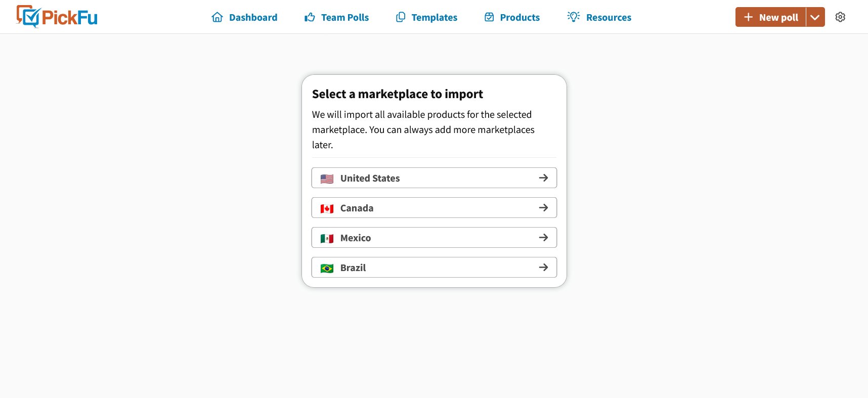
Task: Click the arrow on Brazil row
Action: click(544, 268)
